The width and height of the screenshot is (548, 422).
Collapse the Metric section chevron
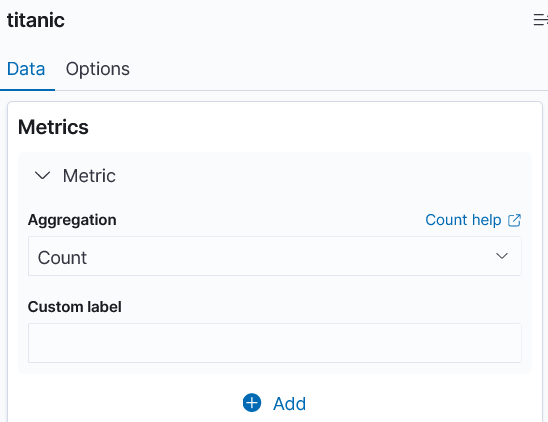pos(43,175)
